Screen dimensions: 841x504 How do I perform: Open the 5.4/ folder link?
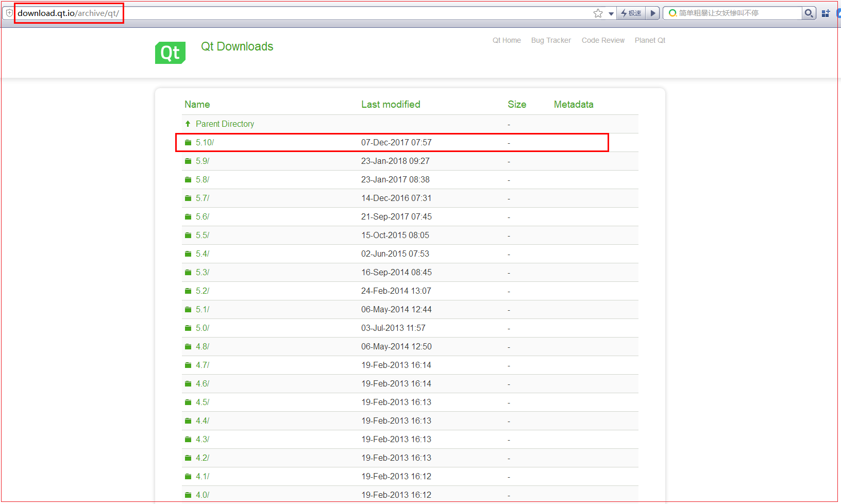coord(203,254)
